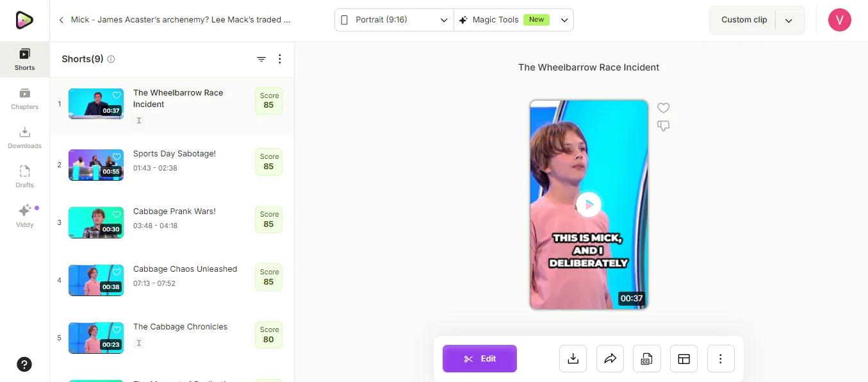
Task: Open the Magic Tools dropdown
Action: point(514,20)
